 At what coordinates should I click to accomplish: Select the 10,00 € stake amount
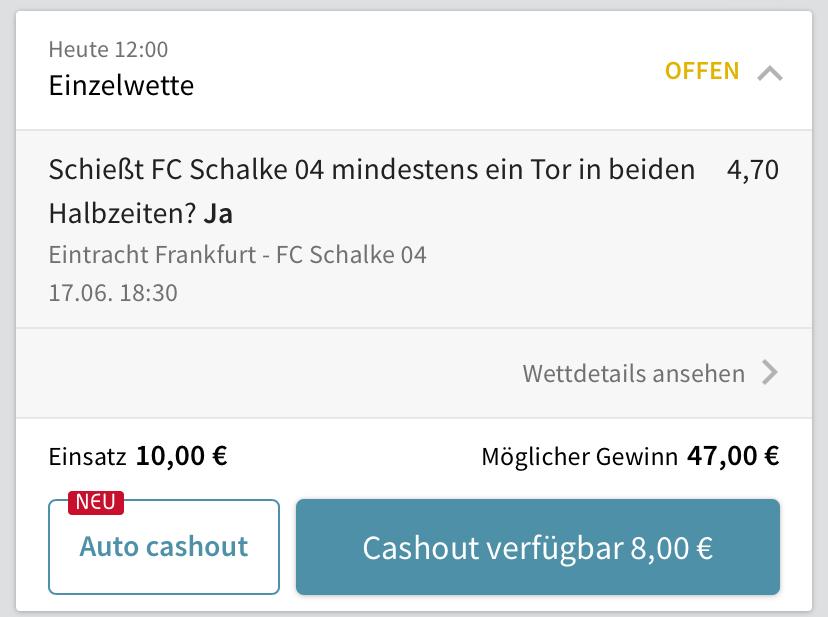tap(182, 456)
